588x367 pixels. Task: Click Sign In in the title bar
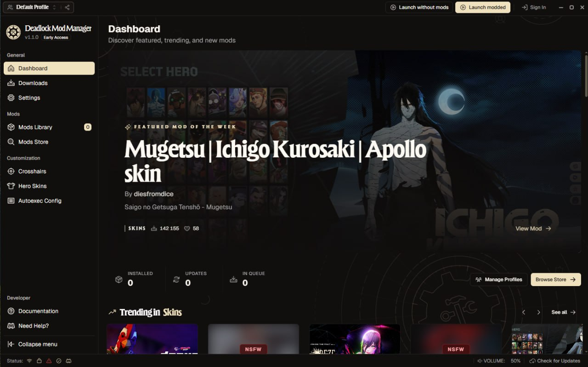[534, 7]
